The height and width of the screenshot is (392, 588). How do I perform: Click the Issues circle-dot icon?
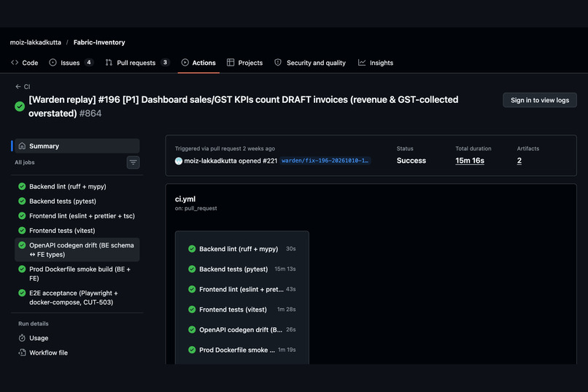(53, 62)
